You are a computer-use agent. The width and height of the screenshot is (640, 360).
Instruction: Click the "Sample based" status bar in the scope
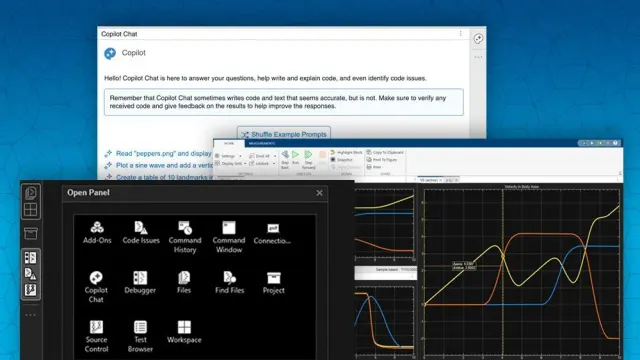pyautogui.click(x=386, y=273)
